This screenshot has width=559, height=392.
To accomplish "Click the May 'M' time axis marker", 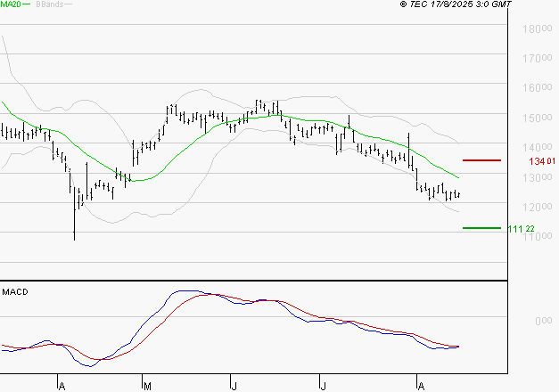I will pos(146,386).
